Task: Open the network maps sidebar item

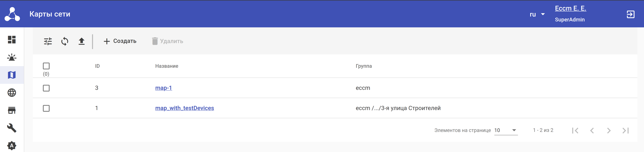Action: 12,75
